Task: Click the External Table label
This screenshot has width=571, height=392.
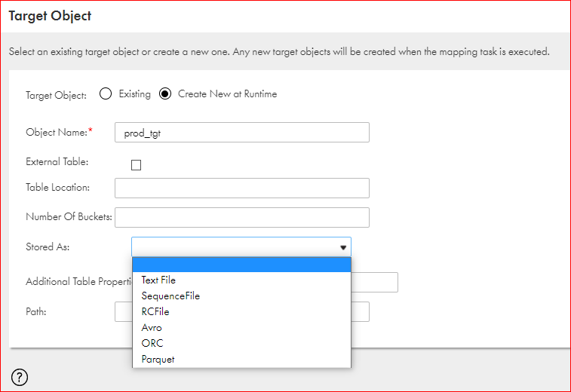Action: (57, 161)
